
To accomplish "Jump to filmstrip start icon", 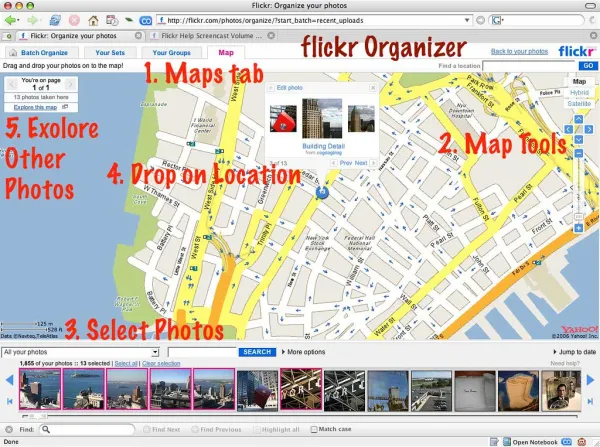I will (10, 401).
